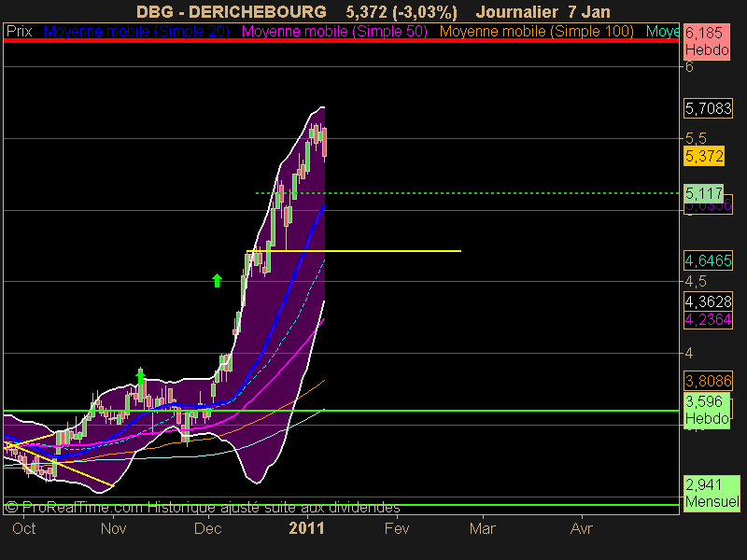
Task: Click the white "4,3628" value label
Action: coord(708,301)
